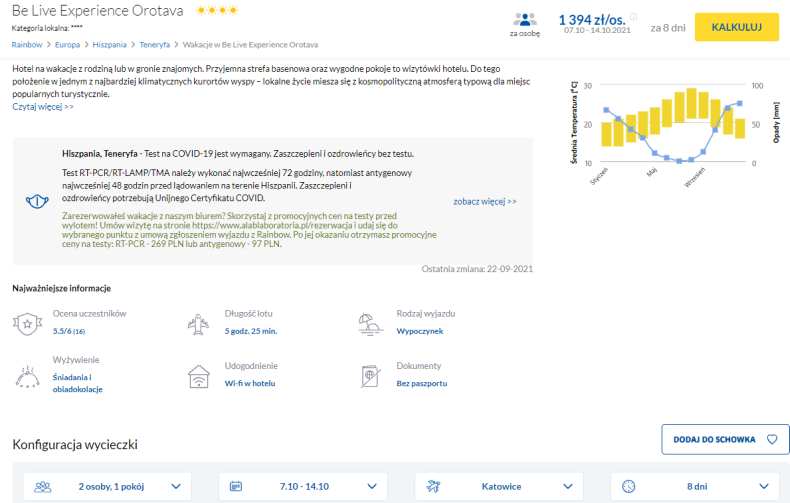Screen dimensions: 790x503
Task: Expand the 7.10 - 14.10 date dropdown
Action: coord(303,486)
